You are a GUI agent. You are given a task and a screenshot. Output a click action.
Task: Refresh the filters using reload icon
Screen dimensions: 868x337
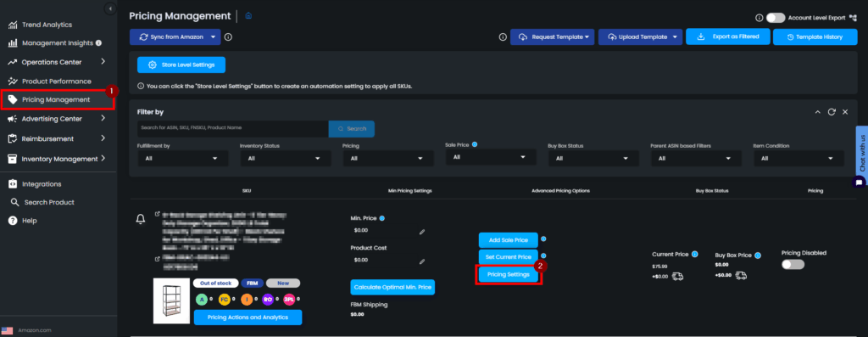point(832,112)
